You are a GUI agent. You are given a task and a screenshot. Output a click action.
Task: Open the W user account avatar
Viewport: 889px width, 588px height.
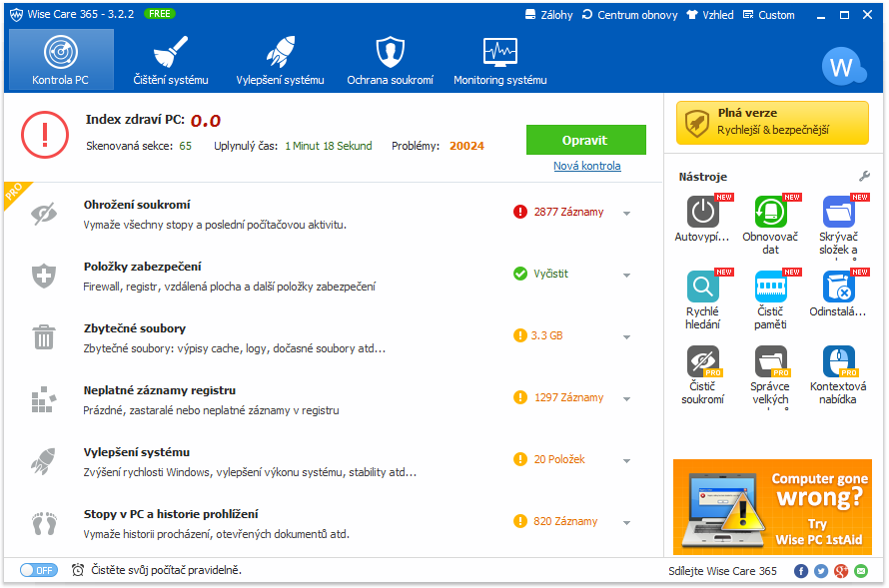pyautogui.click(x=843, y=67)
